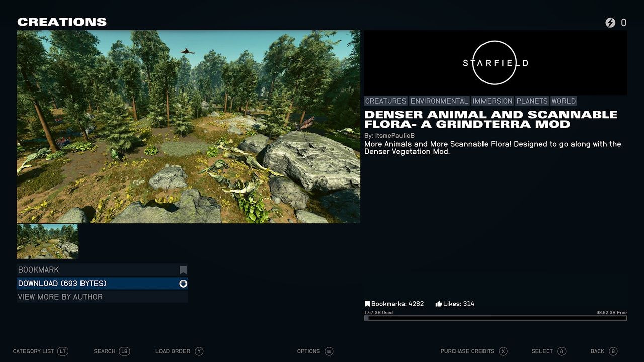The width and height of the screenshot is (644, 362).
Task: Click the A button glyph for Select
Action: click(562, 351)
